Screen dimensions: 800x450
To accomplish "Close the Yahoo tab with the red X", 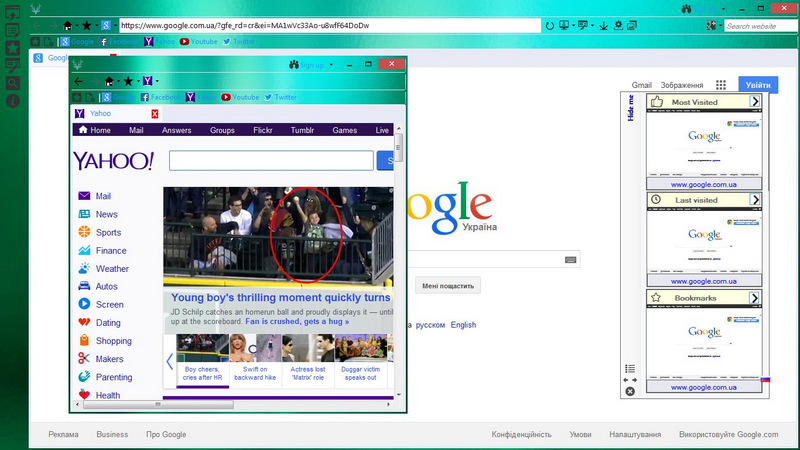I will 155,114.
